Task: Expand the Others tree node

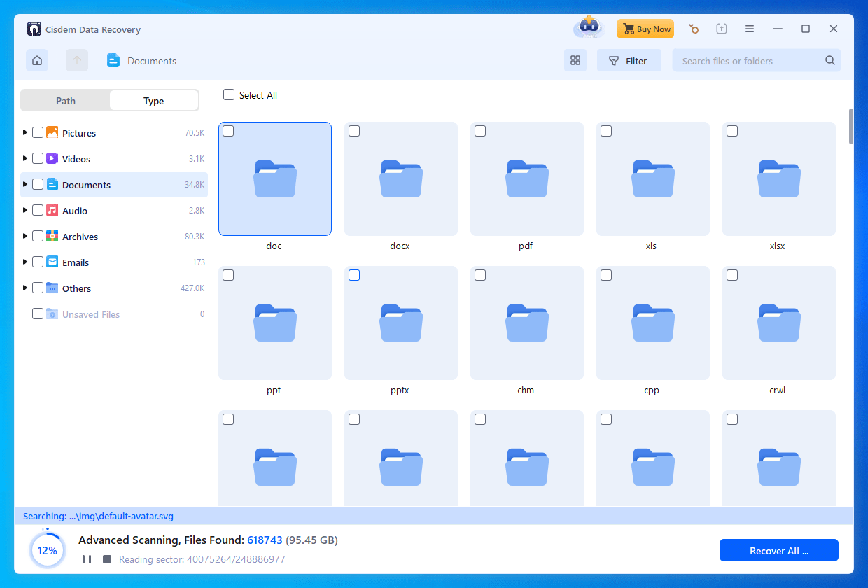Action: (25, 288)
